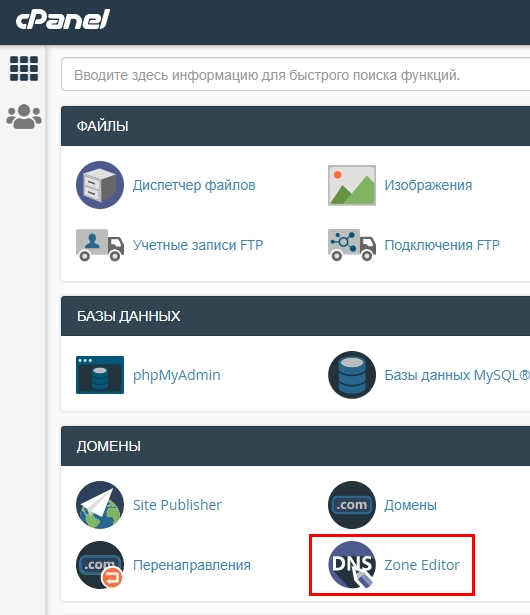The height and width of the screenshot is (615, 530).
Task: Click the cPanel logo
Action: coord(62,20)
